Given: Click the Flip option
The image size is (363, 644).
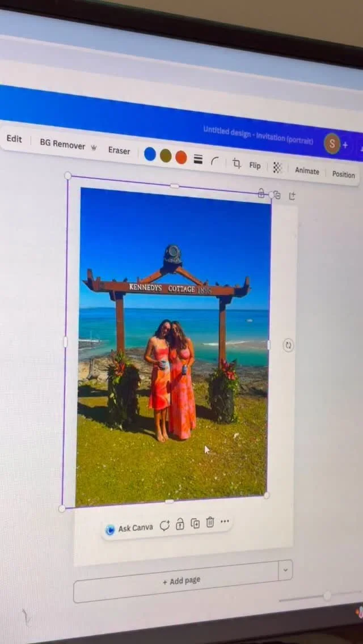Looking at the screenshot, I should [x=255, y=166].
